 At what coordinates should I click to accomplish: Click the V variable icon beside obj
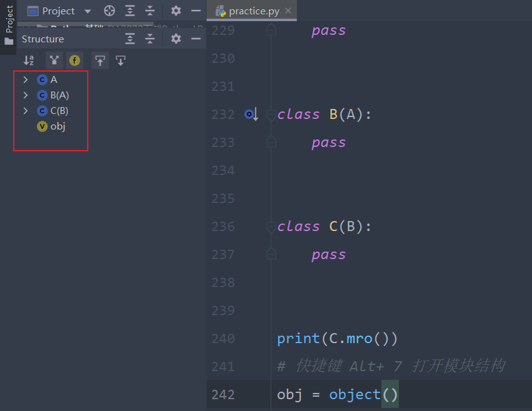42,126
